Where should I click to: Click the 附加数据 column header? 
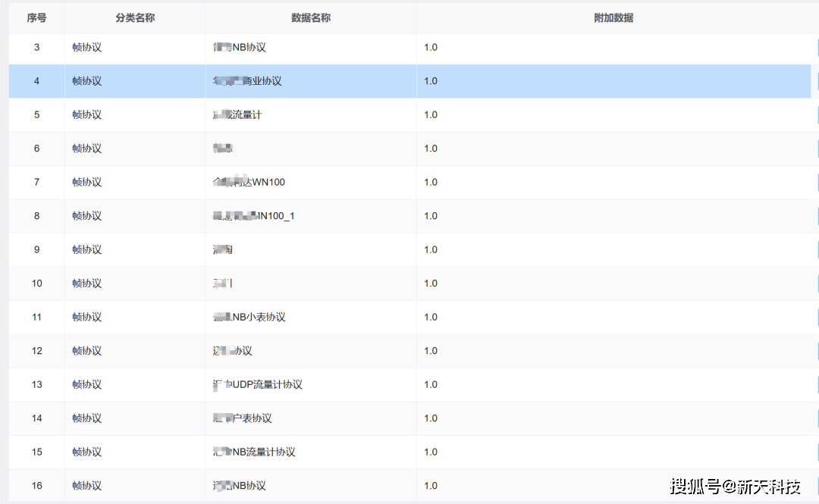(613, 17)
